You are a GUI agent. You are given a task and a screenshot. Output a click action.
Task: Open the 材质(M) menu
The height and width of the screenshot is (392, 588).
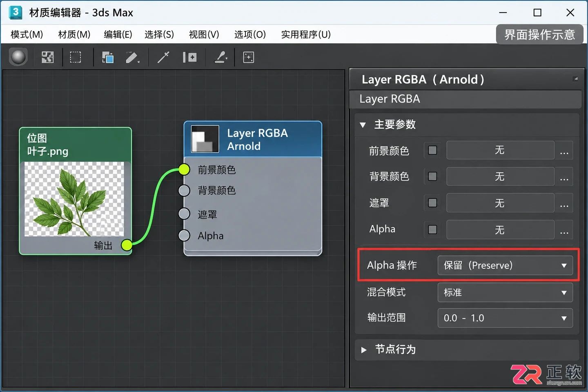pyautogui.click(x=74, y=35)
